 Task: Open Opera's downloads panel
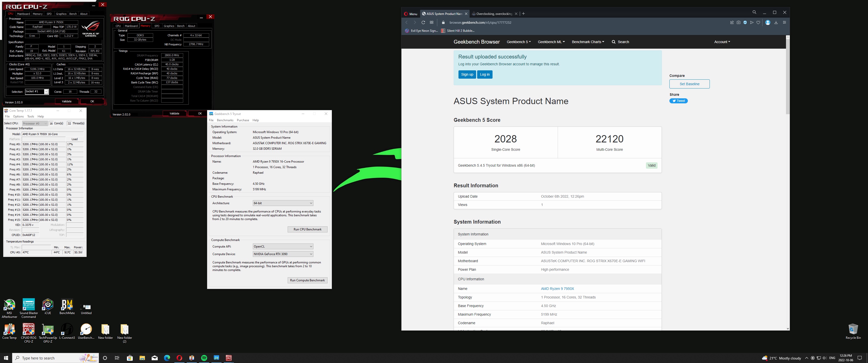[776, 22]
